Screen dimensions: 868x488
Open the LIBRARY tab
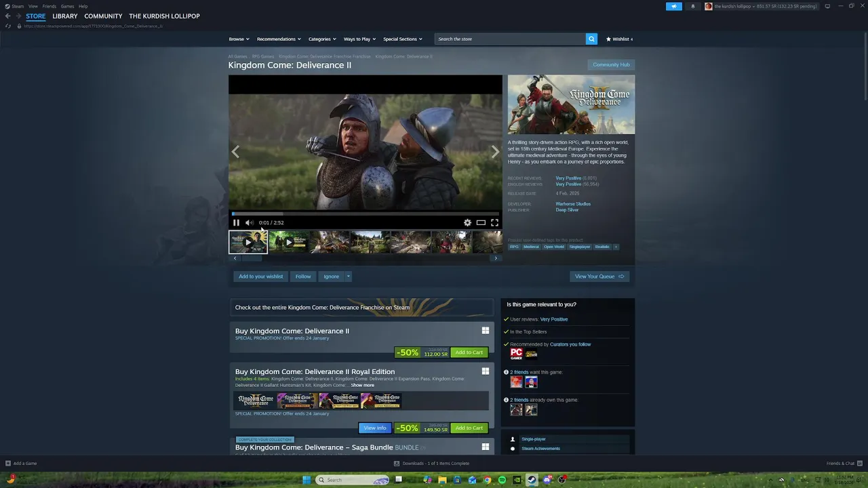coord(65,16)
